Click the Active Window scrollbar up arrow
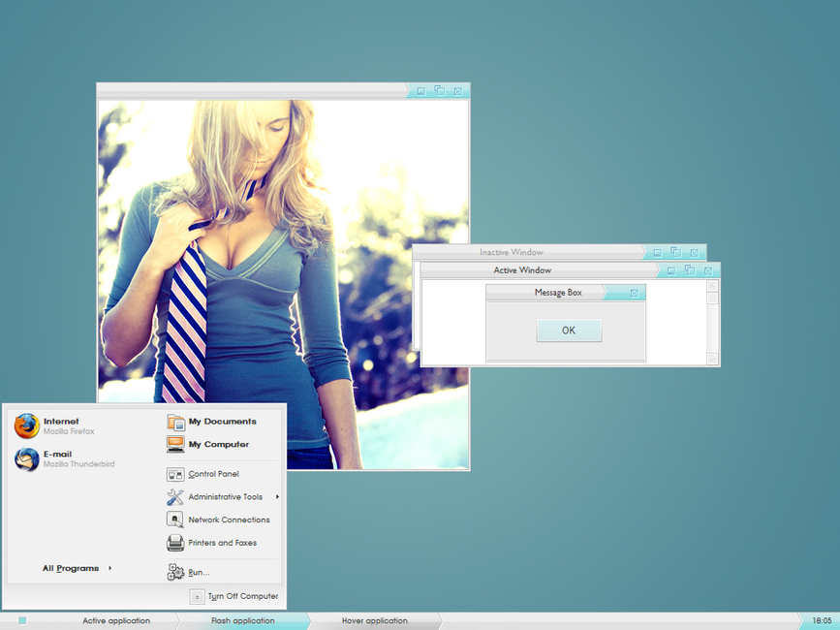This screenshot has width=840, height=630. pyautogui.click(x=712, y=286)
